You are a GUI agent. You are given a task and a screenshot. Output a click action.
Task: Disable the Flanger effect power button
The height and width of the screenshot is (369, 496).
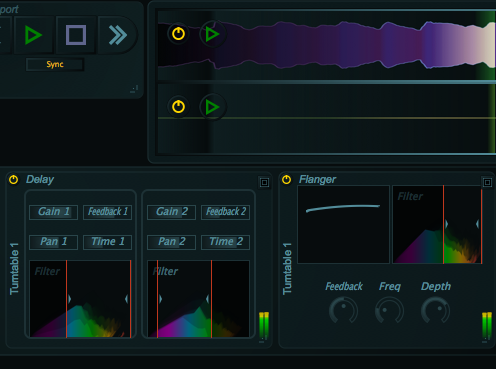coord(286,180)
